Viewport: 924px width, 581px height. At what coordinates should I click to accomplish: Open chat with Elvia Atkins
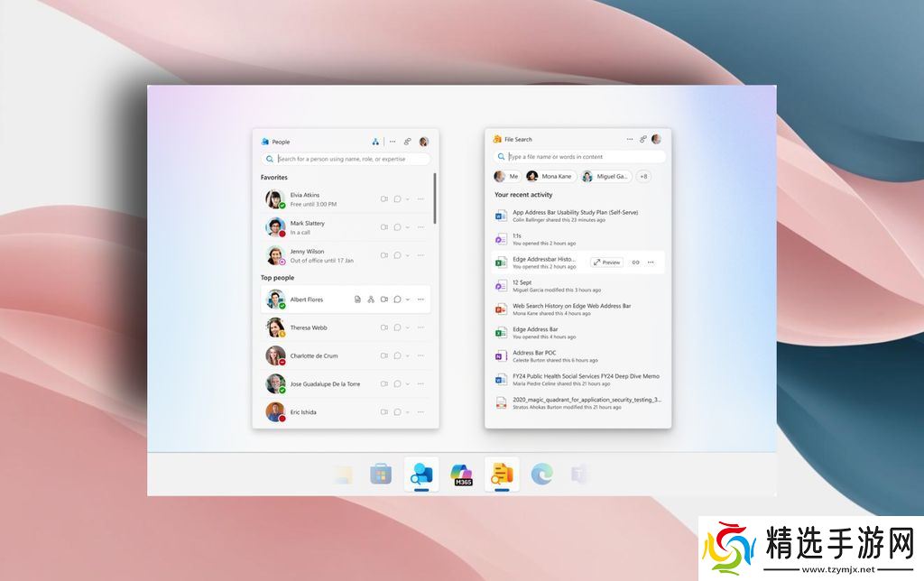tap(397, 199)
